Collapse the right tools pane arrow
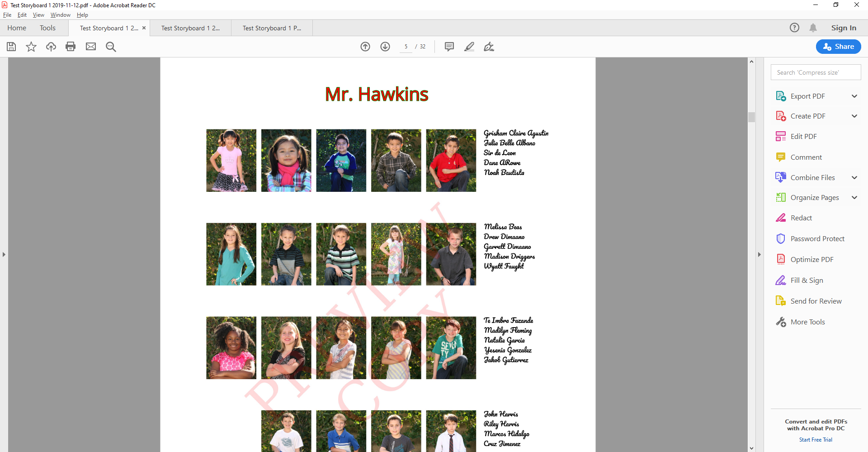Viewport: 868px width, 452px height. coord(759,255)
